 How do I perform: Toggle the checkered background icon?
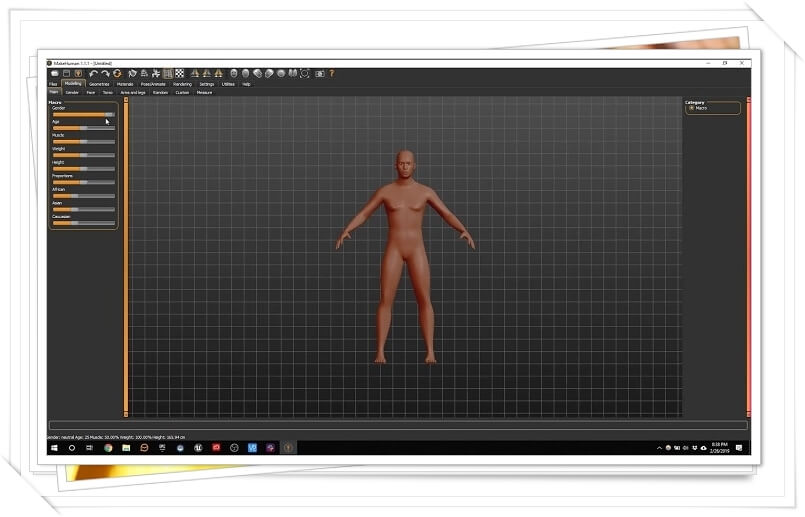point(180,73)
